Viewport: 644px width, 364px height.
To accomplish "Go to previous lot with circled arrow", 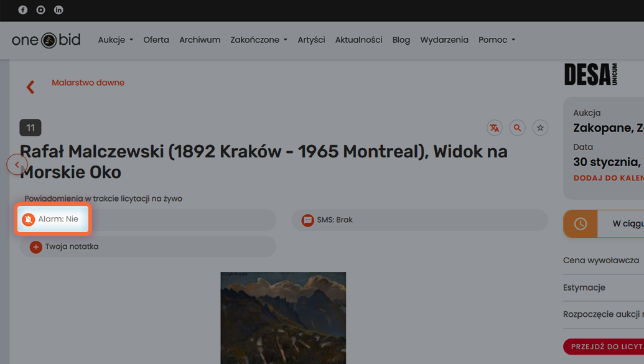I will click(x=17, y=164).
